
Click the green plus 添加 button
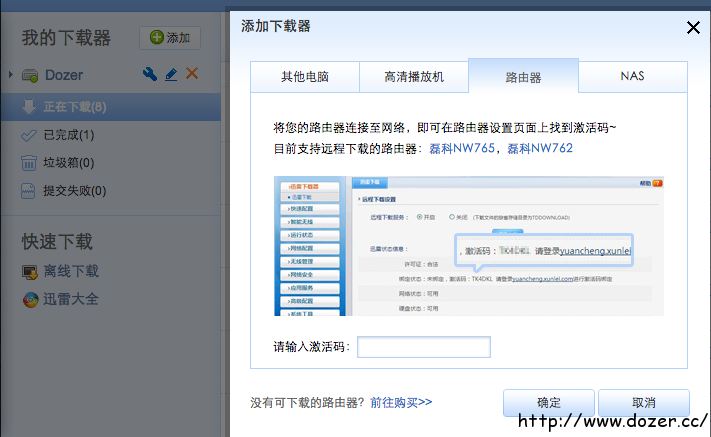[170, 38]
